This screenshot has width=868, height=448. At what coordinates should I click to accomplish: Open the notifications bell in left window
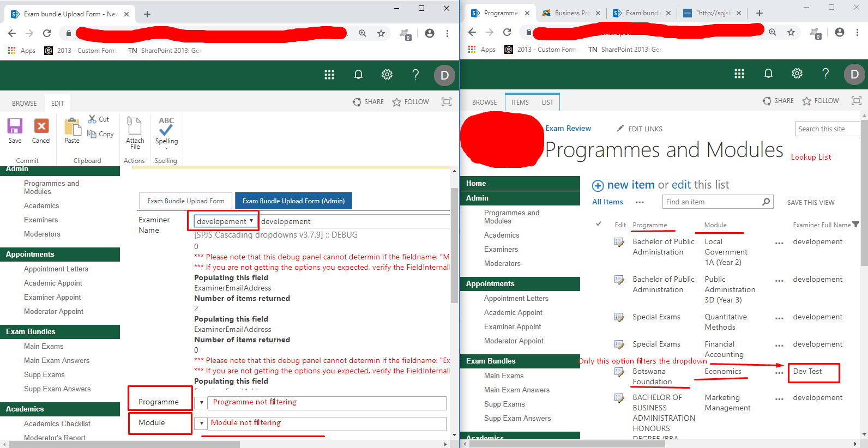coord(358,75)
